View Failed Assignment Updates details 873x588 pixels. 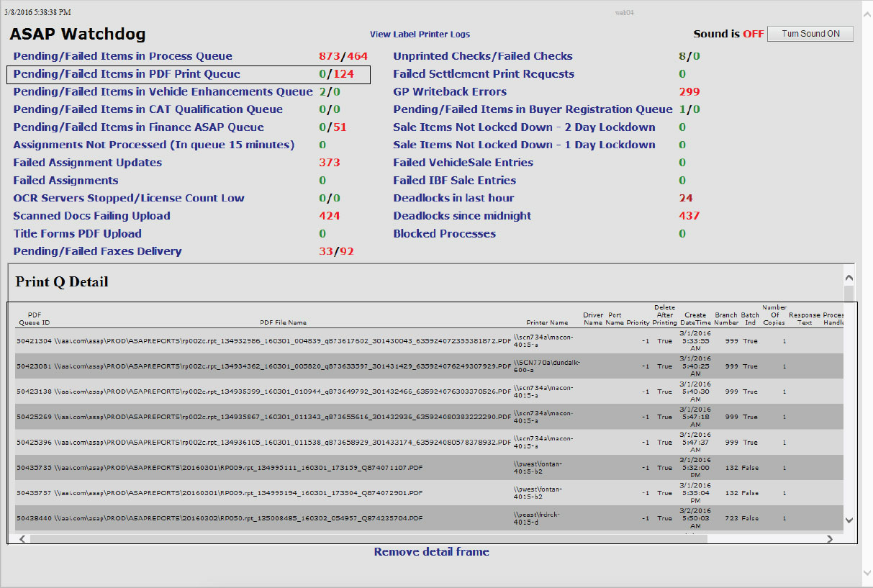(x=87, y=163)
